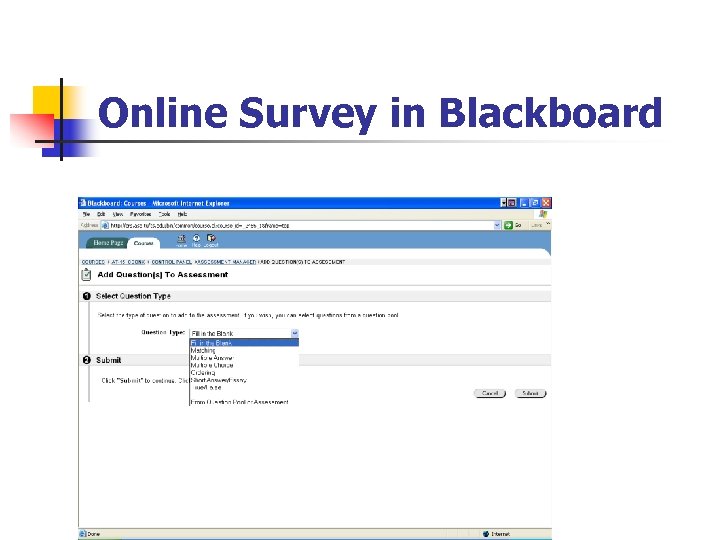Screen dimensions: 720x540
Task: Select Multiple Choice from the list
Action: (244, 365)
